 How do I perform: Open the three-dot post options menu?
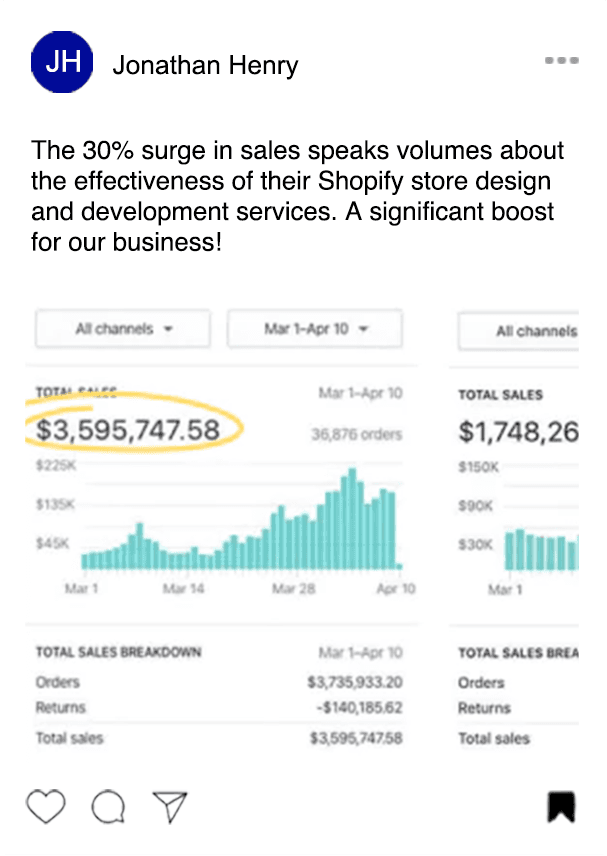click(562, 61)
